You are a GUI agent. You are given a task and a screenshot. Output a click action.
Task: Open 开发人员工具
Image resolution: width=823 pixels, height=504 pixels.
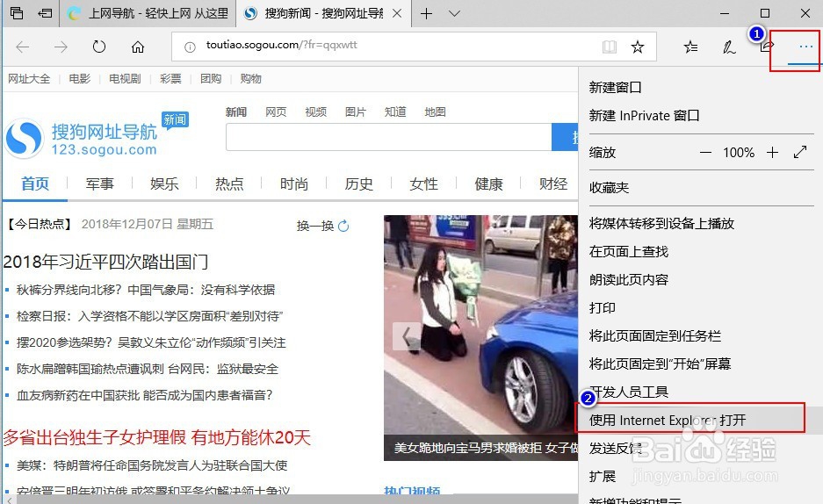628,392
